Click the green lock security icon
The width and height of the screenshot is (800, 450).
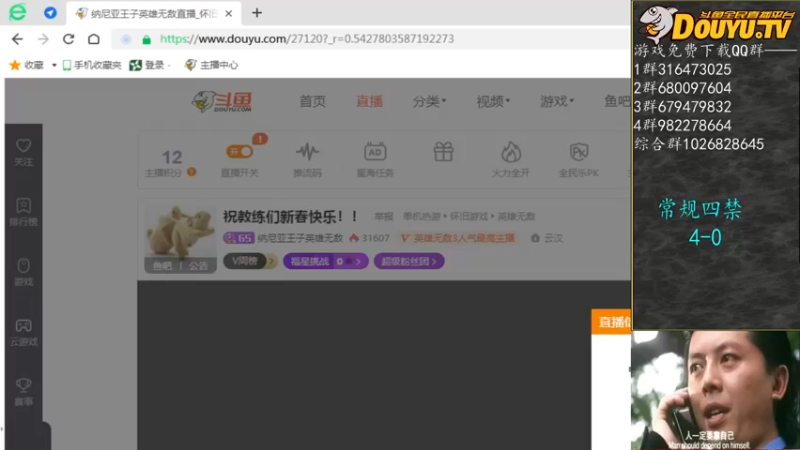[146, 40]
